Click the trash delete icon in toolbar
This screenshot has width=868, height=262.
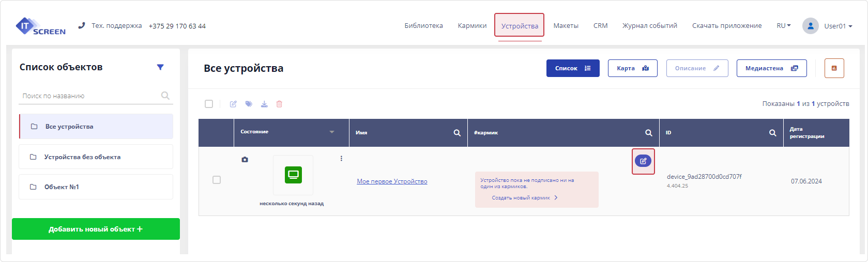pyautogui.click(x=279, y=104)
